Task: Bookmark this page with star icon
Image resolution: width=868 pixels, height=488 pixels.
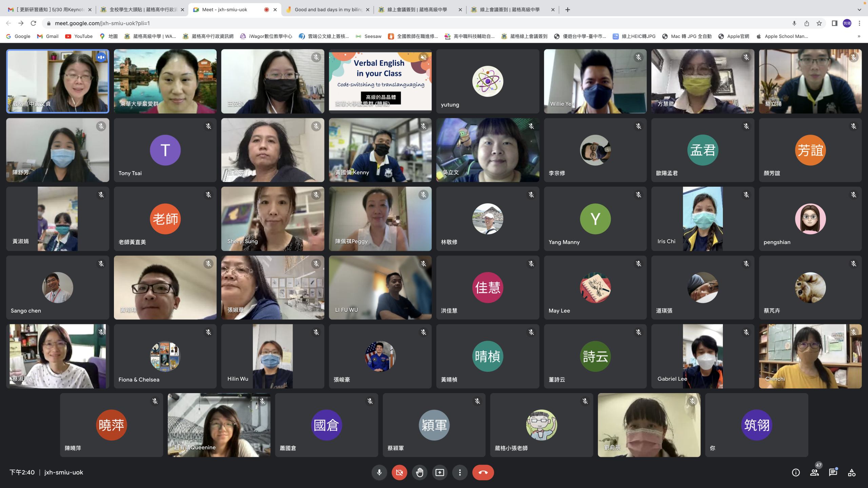Action: [819, 23]
